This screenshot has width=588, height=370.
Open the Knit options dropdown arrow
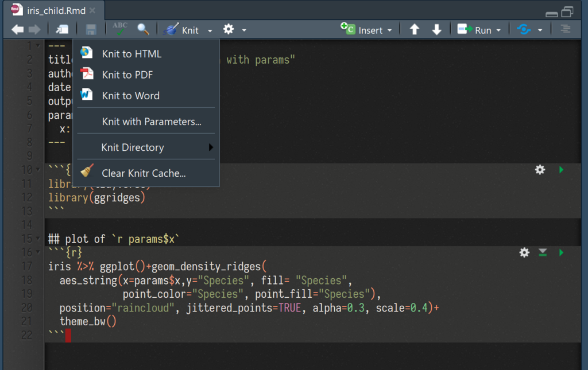click(210, 31)
